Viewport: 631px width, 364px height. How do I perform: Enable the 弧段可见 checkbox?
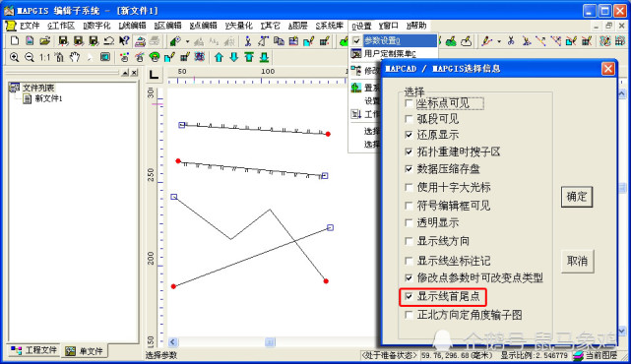pos(409,119)
